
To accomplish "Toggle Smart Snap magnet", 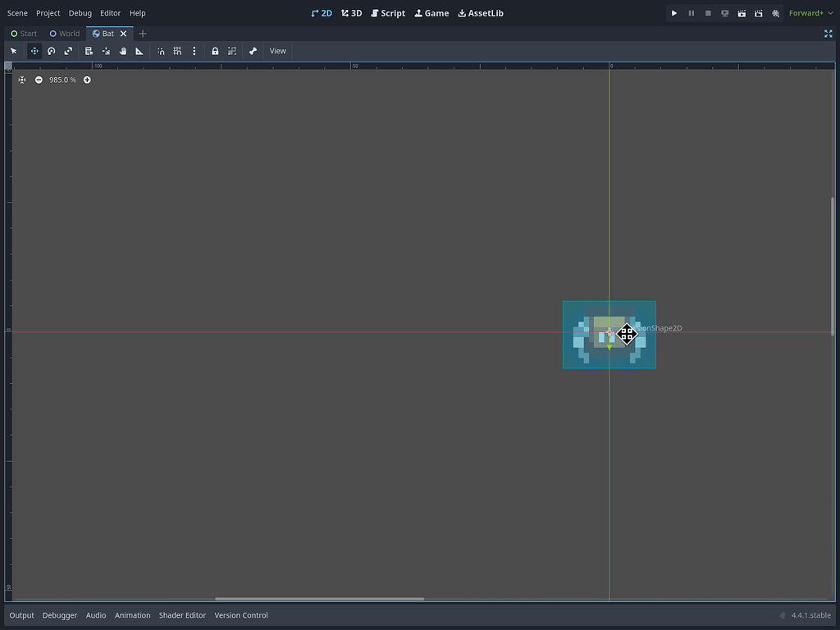I will pyautogui.click(x=161, y=51).
